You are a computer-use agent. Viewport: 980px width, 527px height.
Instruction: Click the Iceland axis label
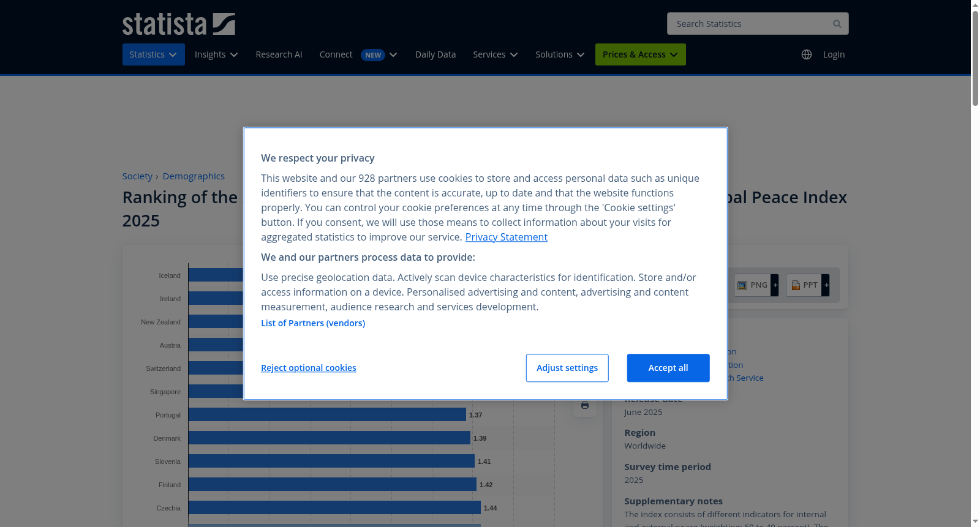pos(170,275)
